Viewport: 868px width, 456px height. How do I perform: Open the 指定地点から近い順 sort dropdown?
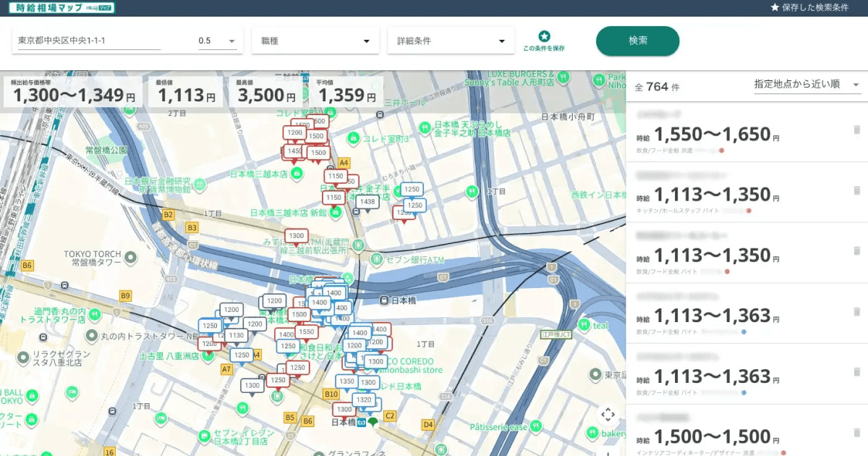tap(807, 85)
